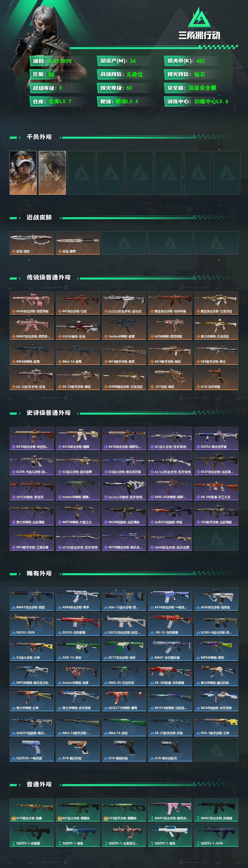Click the 传说级普通外观 section header
Screen dimensions: 248x868
(49, 277)
